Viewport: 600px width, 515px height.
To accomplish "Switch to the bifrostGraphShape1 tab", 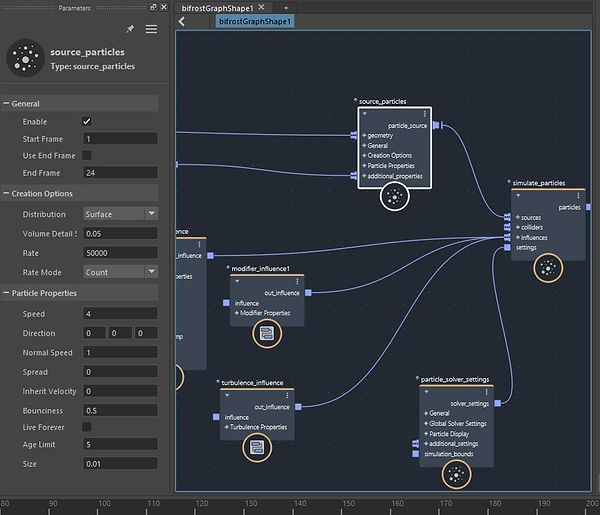I will 217,8.
